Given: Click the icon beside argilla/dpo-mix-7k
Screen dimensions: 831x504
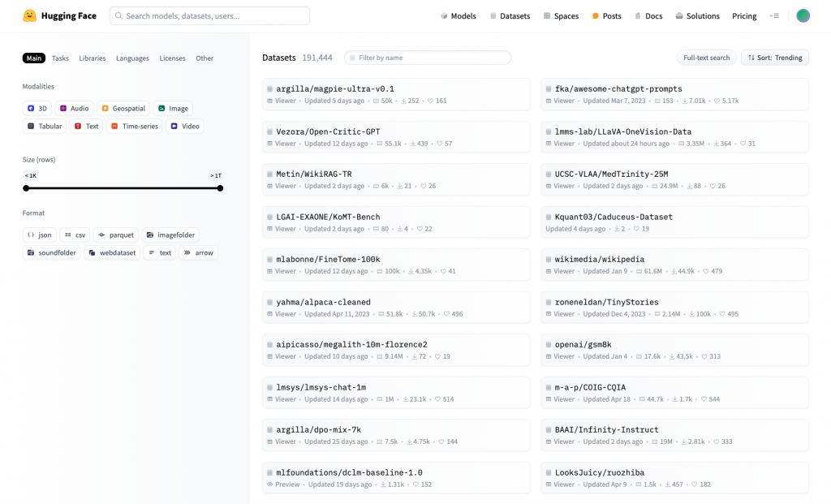Looking at the screenshot, I should (x=269, y=430).
